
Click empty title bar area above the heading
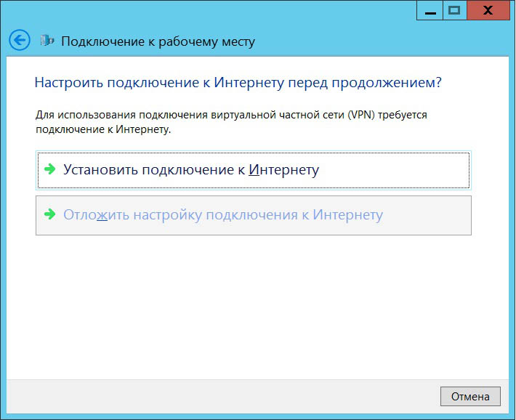point(218,10)
